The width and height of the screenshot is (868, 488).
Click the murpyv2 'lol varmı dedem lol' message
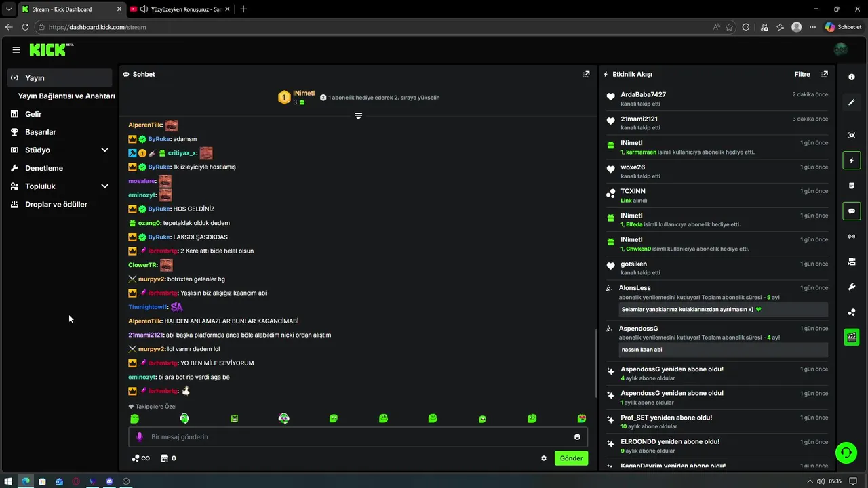point(193,349)
